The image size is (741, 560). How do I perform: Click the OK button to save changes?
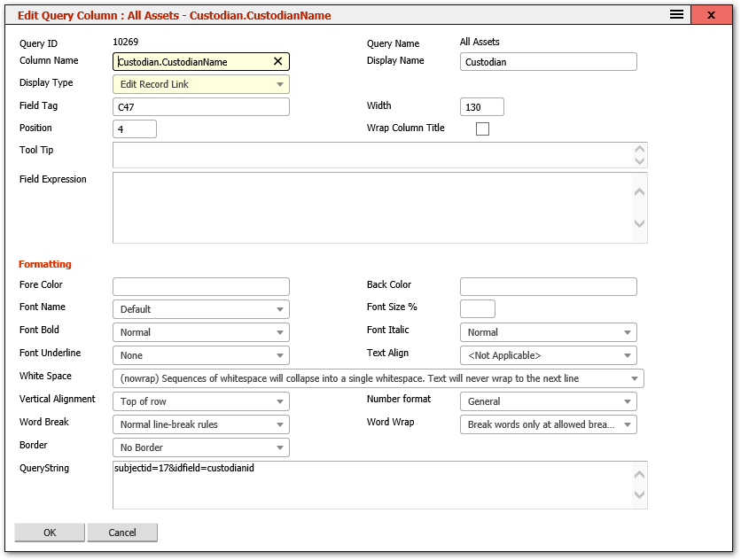coord(49,532)
